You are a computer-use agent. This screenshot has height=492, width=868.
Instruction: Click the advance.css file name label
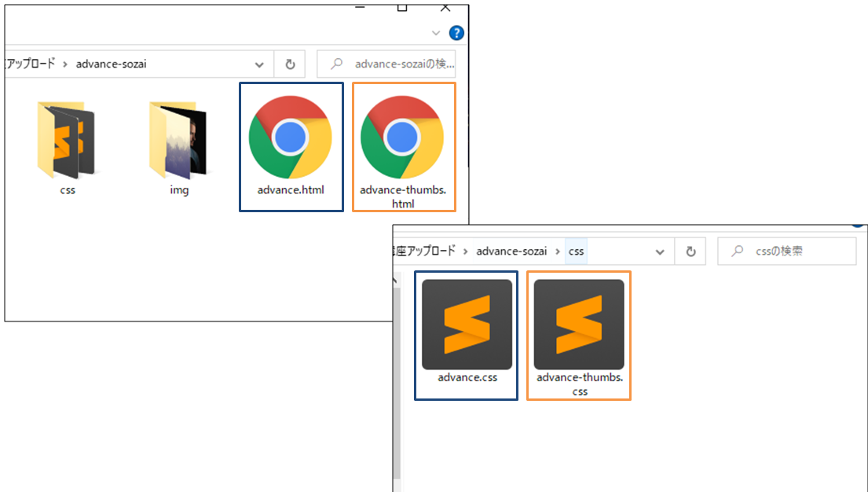[467, 377]
